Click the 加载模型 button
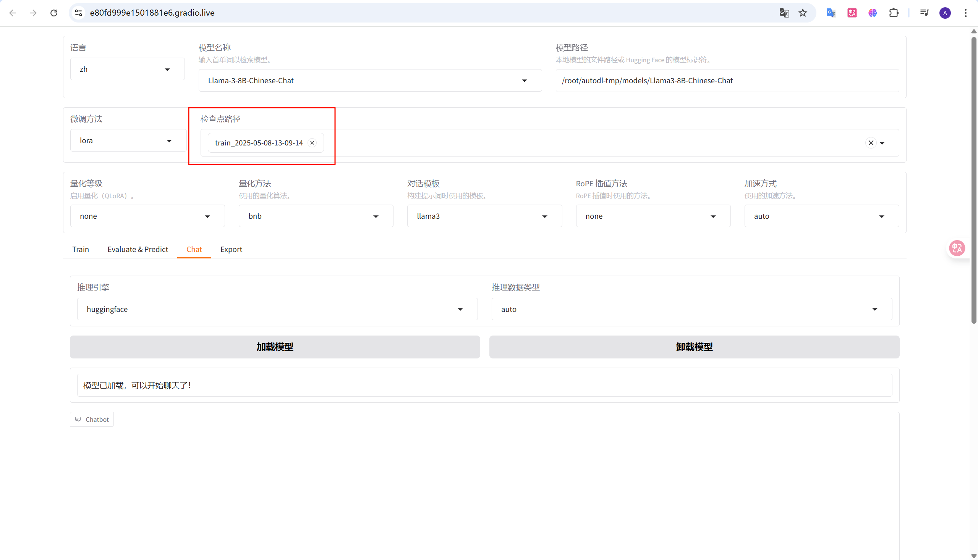 coord(275,347)
